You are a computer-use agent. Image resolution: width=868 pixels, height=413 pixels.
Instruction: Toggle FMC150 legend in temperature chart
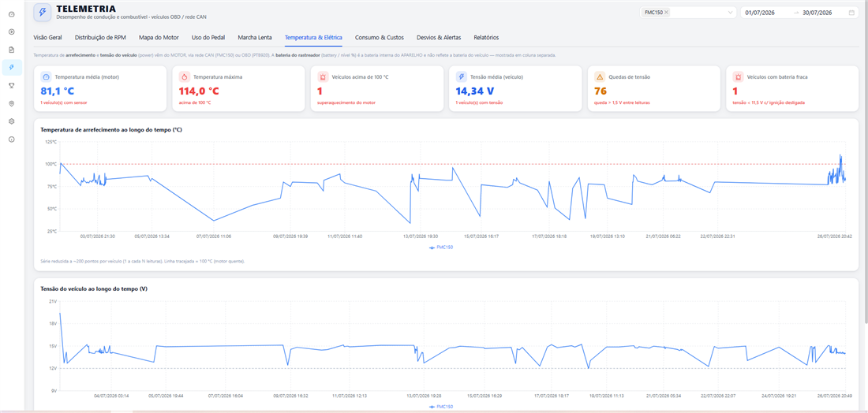click(x=441, y=247)
